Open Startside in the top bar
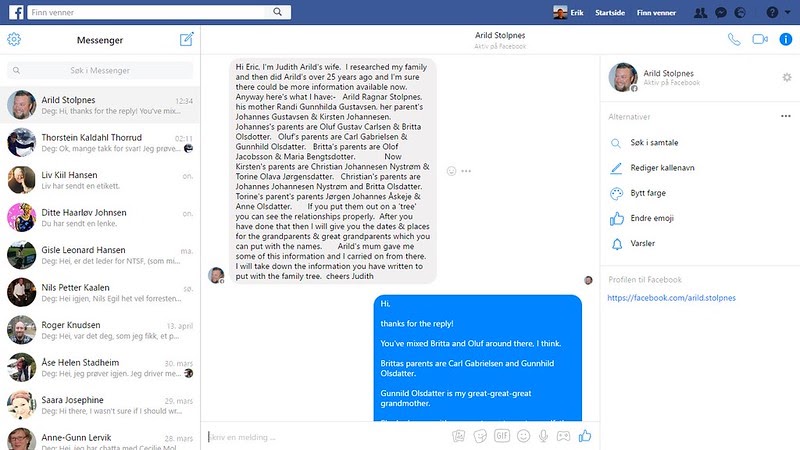Viewport: 800px width, 450px height. point(610,13)
